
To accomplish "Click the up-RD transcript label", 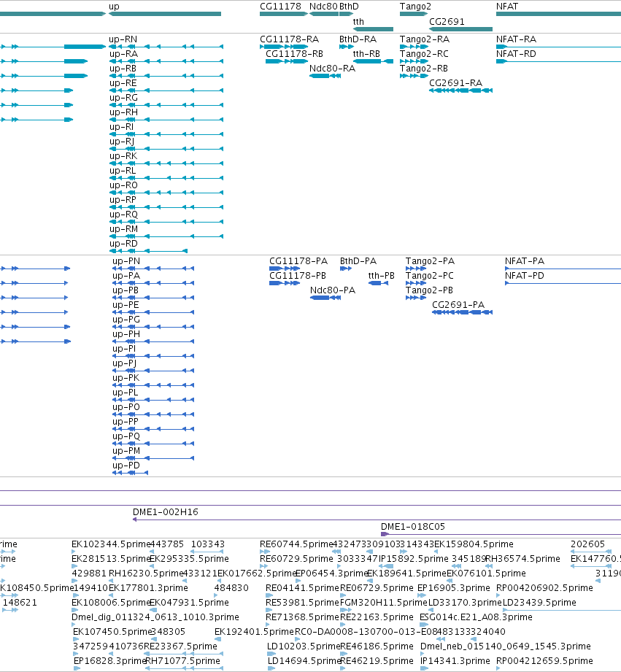I will (123, 243).
